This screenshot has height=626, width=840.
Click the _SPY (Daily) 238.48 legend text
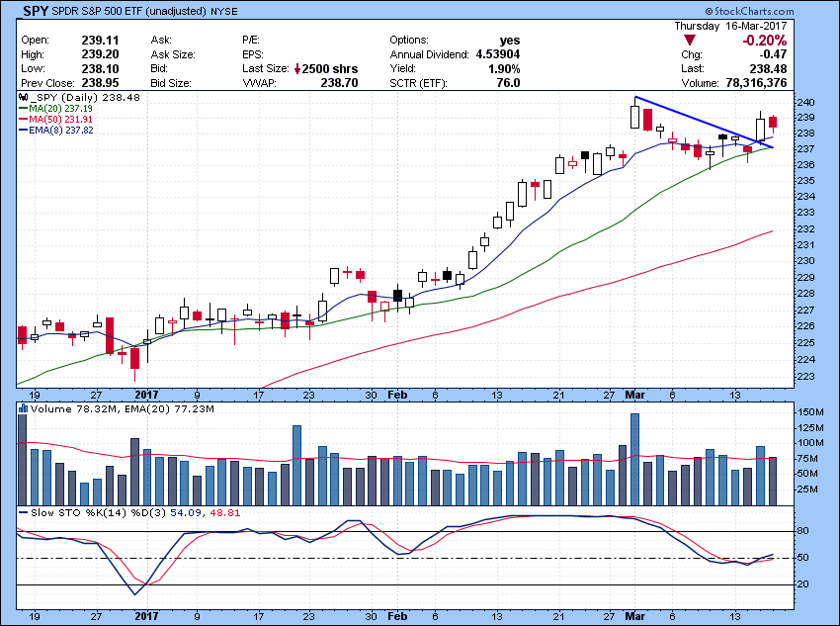click(86, 98)
